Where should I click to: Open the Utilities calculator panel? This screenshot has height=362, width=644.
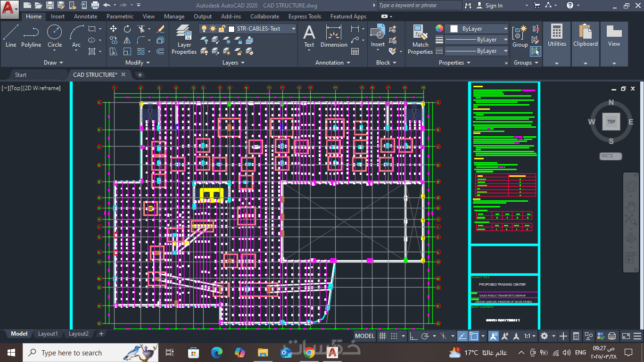(x=557, y=36)
